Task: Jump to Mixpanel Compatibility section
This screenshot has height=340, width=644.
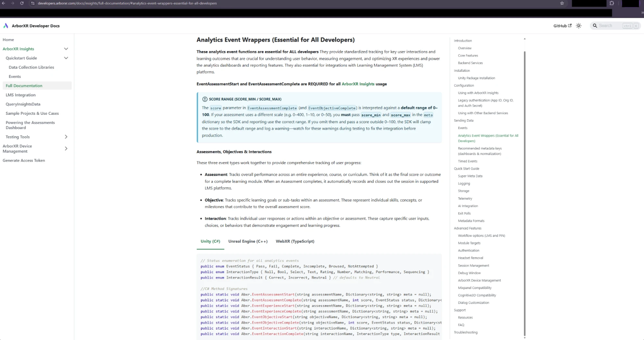Action: pyautogui.click(x=475, y=288)
